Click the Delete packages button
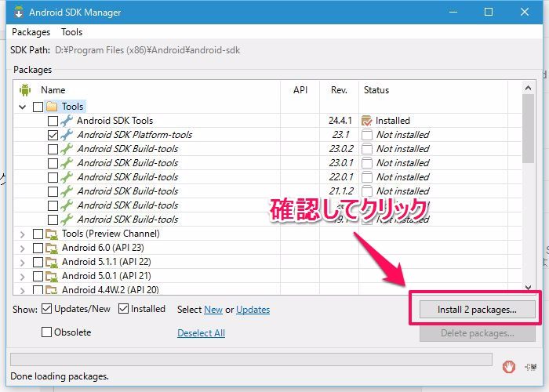The image size is (549, 392). (x=477, y=333)
